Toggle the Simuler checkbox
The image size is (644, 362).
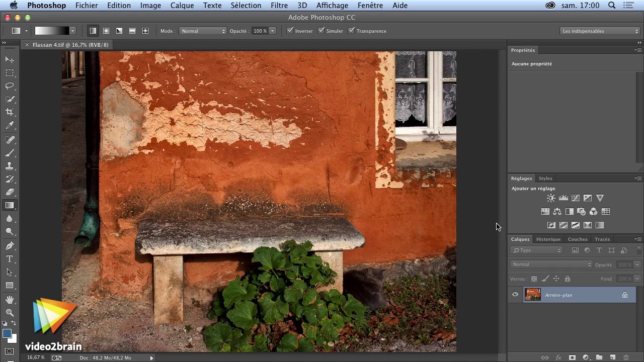tap(321, 31)
